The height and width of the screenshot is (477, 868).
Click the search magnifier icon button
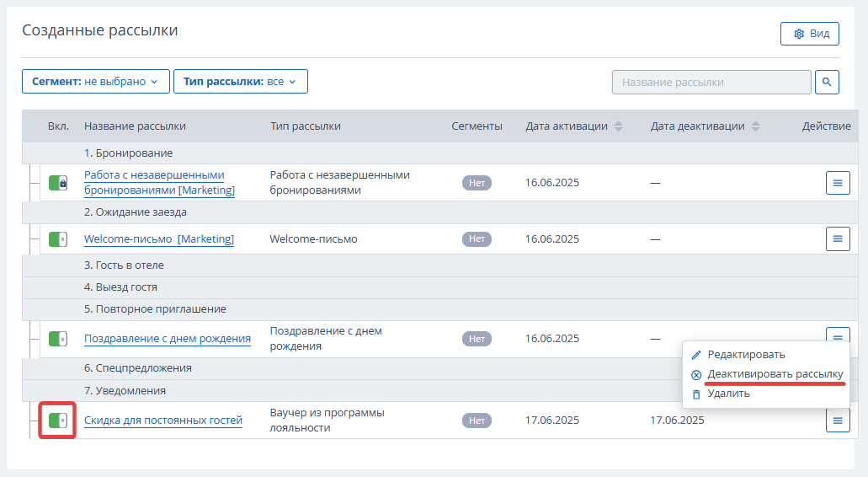tap(827, 82)
